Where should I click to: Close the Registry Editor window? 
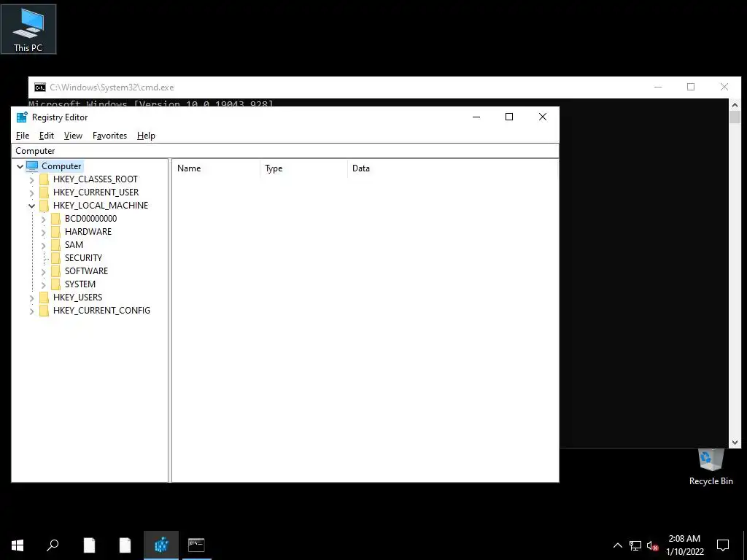tap(542, 117)
